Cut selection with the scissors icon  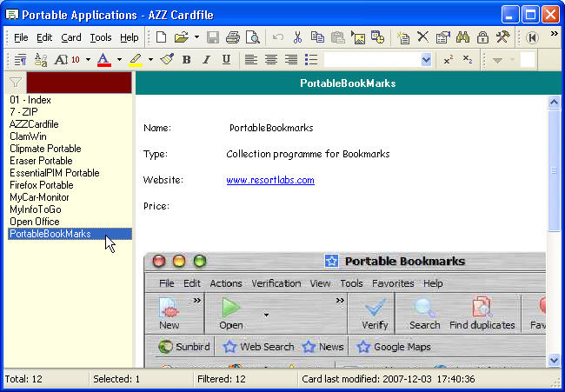coord(297,37)
